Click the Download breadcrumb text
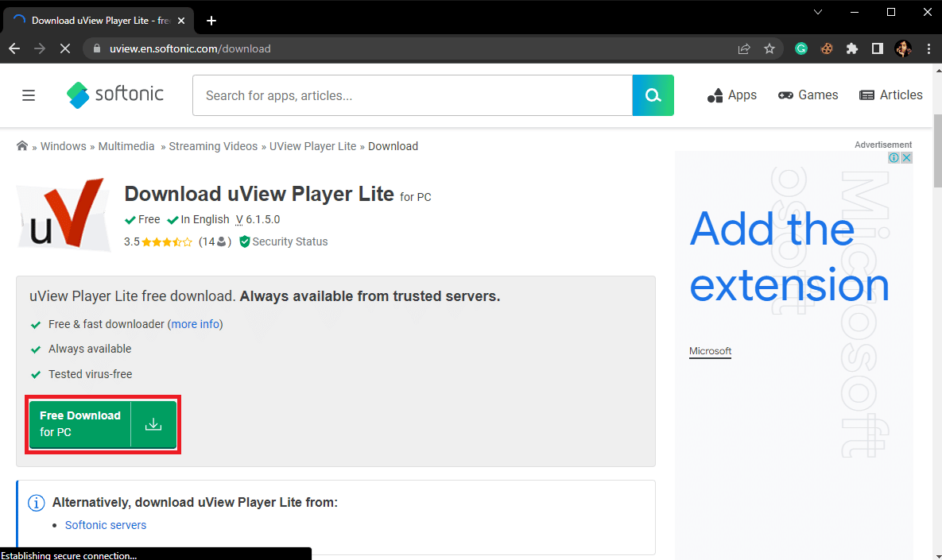Image resolution: width=942 pixels, height=560 pixels. tap(393, 146)
